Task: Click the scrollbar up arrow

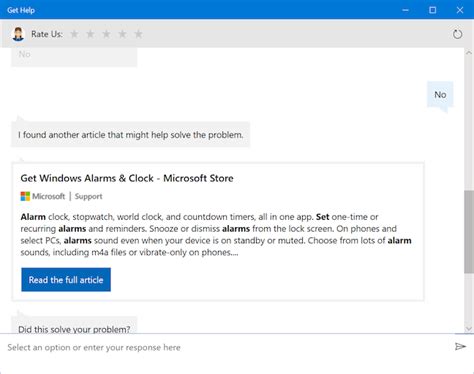Action: [x=469, y=53]
